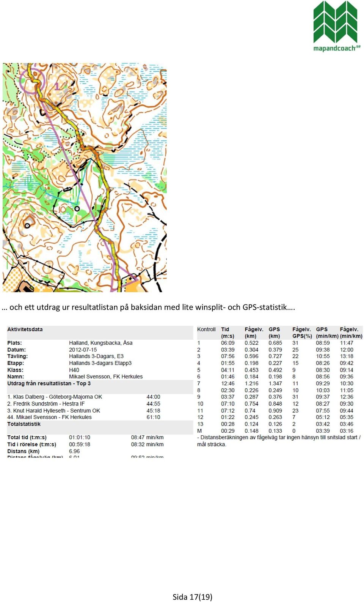The height and width of the screenshot is (602, 364).
Task: Select finish row split time '00:29'
Action: 228,431
